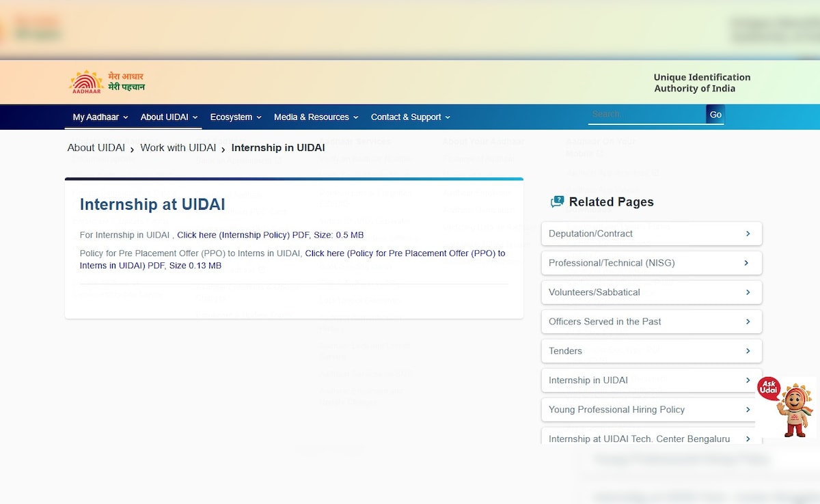Viewport: 820px width, 504px height.
Task: Click the chevron arrow on Deputation/Contract
Action: (x=748, y=234)
